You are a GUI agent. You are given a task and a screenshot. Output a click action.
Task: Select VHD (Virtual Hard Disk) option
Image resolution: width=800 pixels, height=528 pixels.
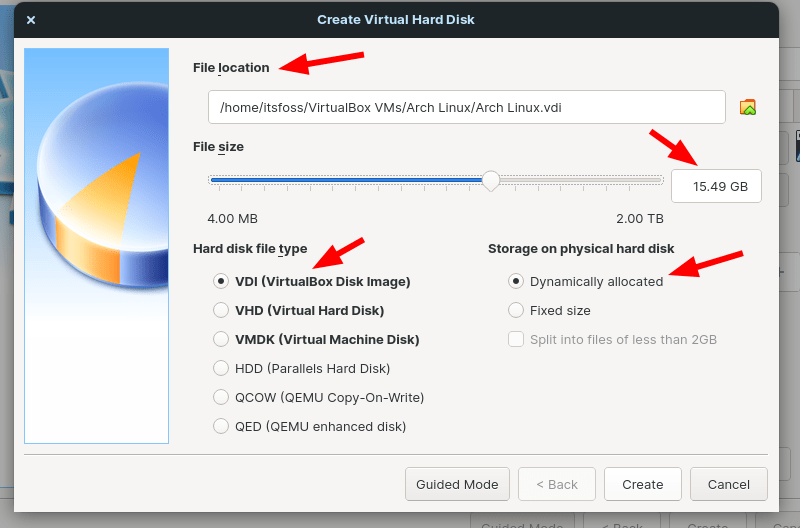tap(222, 311)
